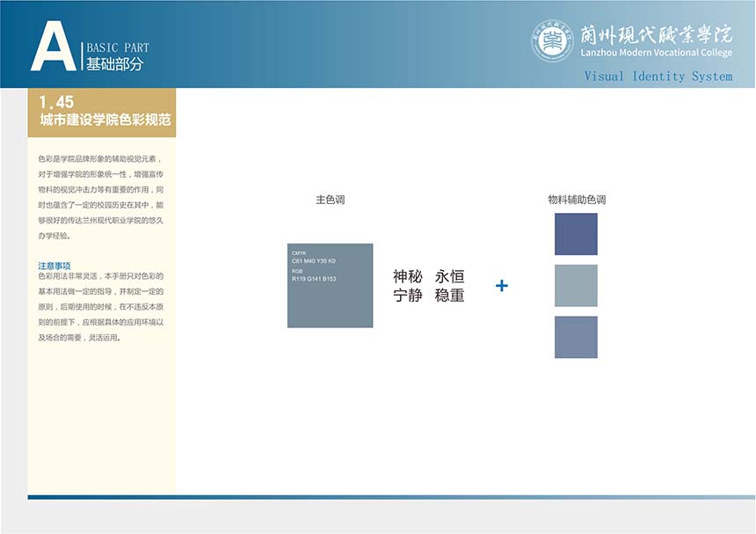Click the circular college emblem logo

click(x=552, y=41)
